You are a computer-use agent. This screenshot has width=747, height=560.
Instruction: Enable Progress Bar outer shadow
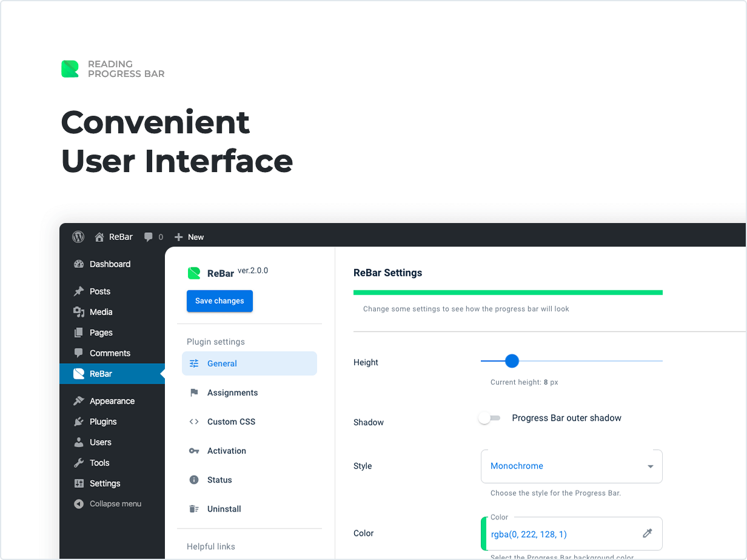tap(489, 418)
